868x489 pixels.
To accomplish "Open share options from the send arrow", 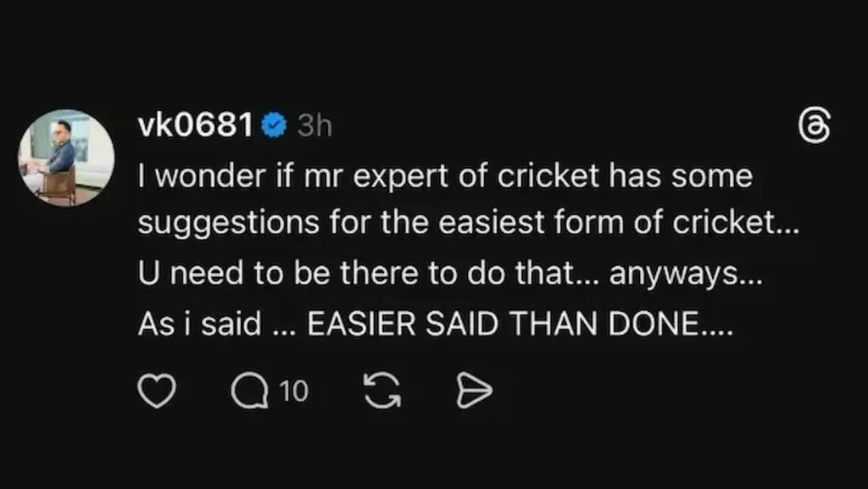I will tap(475, 390).
